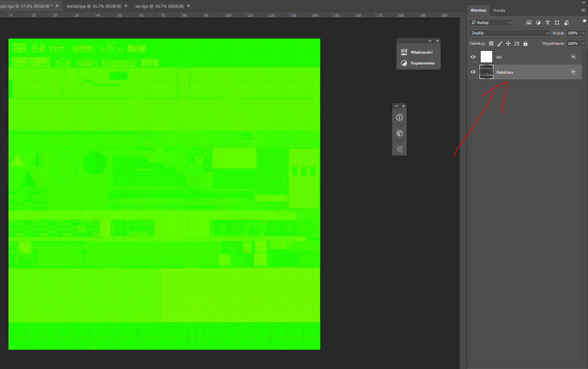Close the Właściwości/Dopasowania floating panel
588x369 pixels.
pyautogui.click(x=437, y=41)
